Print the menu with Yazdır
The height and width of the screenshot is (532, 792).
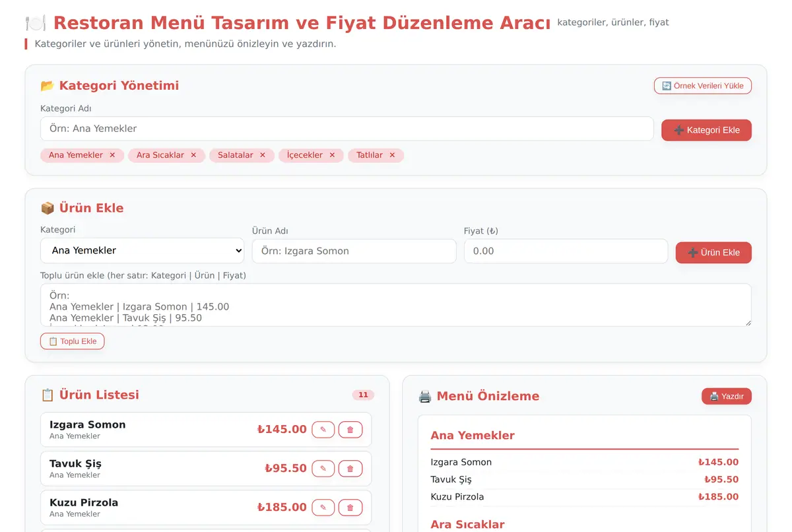[x=727, y=397]
